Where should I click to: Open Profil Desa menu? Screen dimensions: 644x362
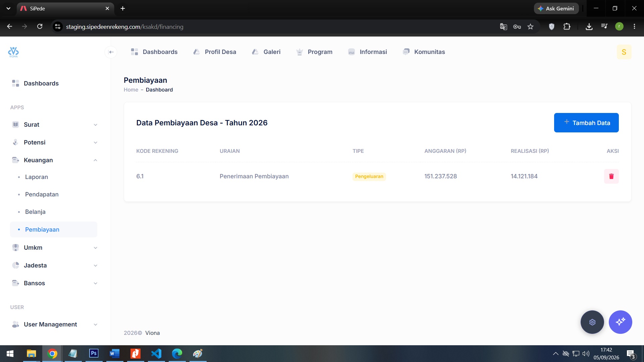click(x=214, y=52)
